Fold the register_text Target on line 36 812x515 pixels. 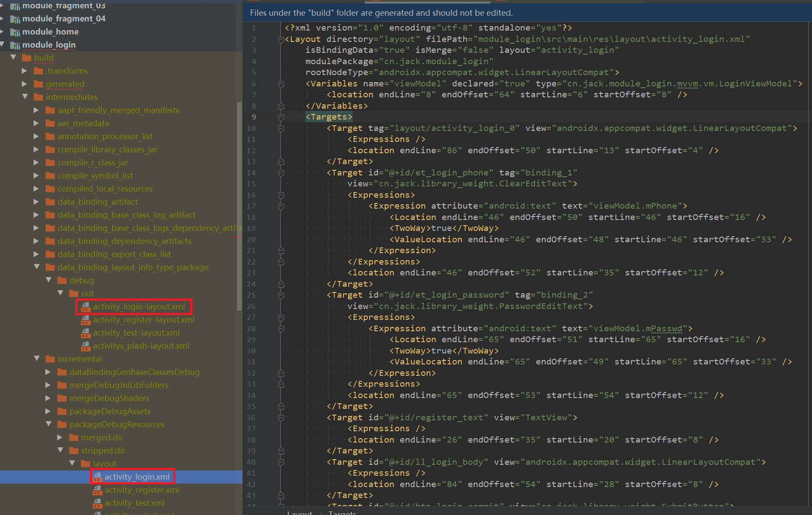(x=281, y=418)
